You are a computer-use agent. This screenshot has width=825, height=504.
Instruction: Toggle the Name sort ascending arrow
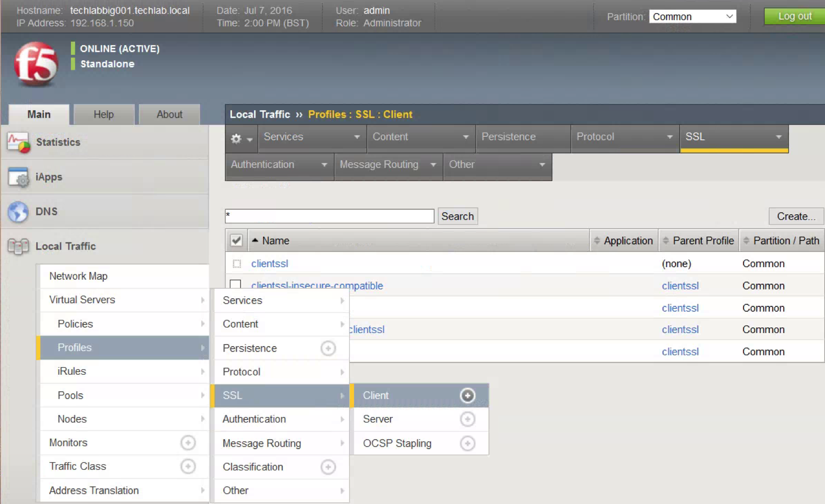pyautogui.click(x=255, y=240)
